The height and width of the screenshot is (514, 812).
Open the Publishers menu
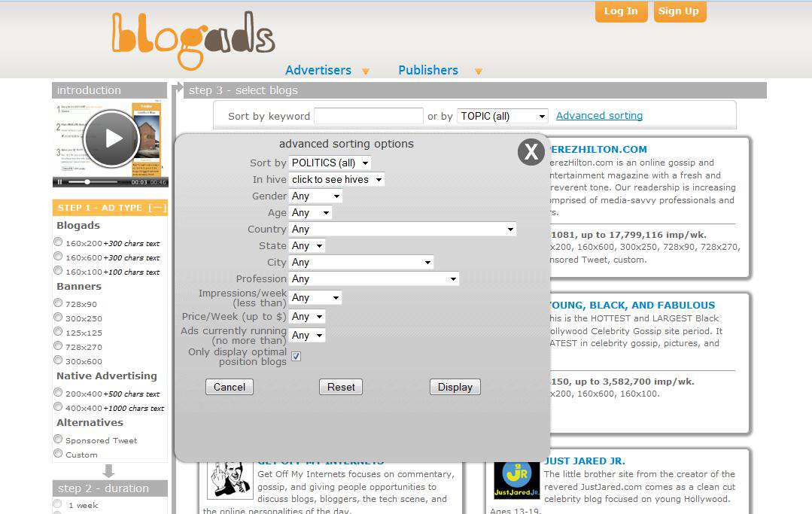428,70
